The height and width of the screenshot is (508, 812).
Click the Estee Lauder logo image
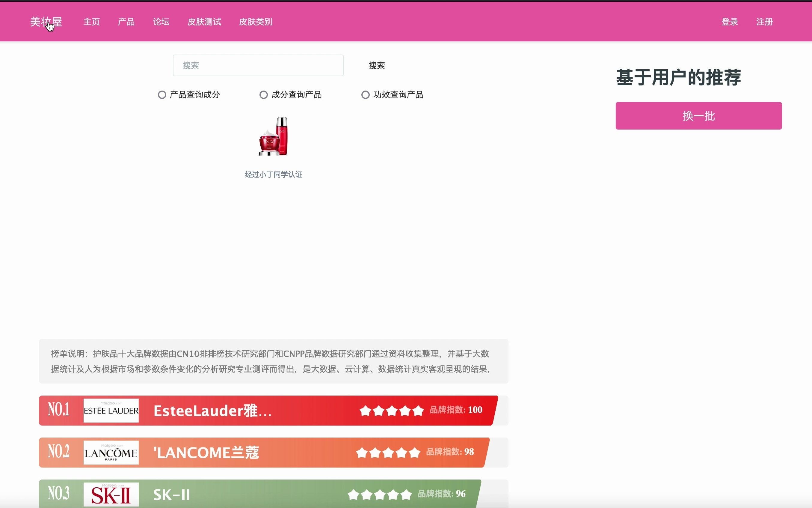[111, 411]
